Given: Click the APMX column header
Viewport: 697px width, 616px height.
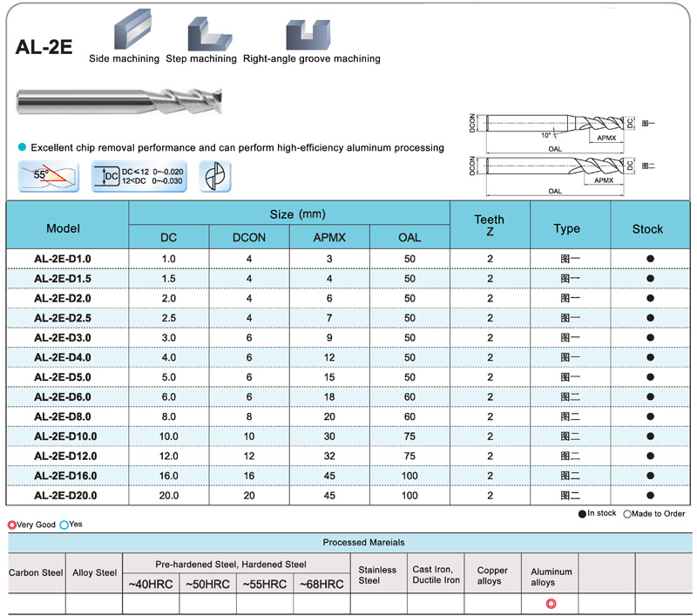Looking at the screenshot, I should click(x=329, y=237).
